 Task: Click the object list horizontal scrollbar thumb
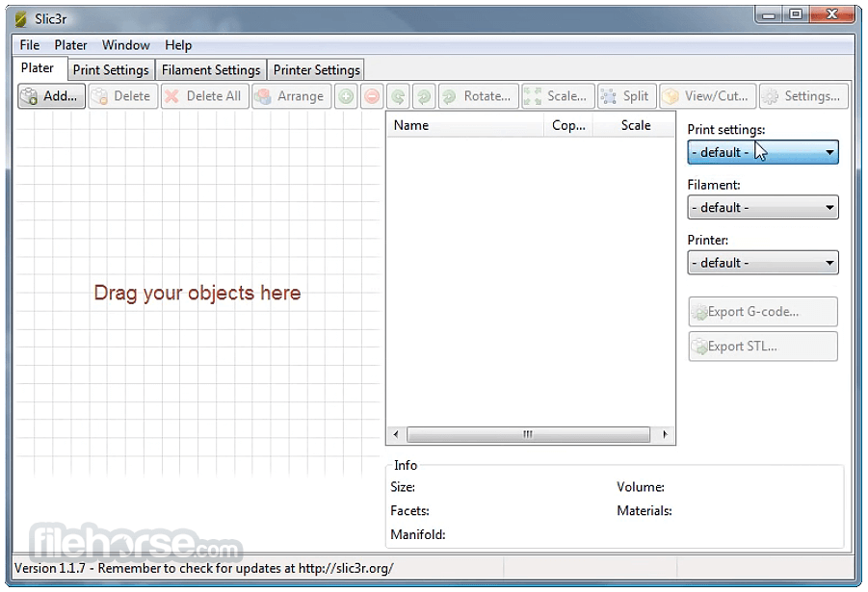(528, 435)
